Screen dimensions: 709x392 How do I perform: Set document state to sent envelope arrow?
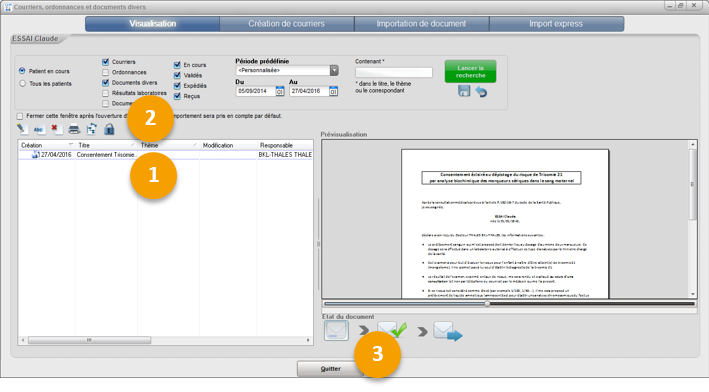click(x=448, y=331)
